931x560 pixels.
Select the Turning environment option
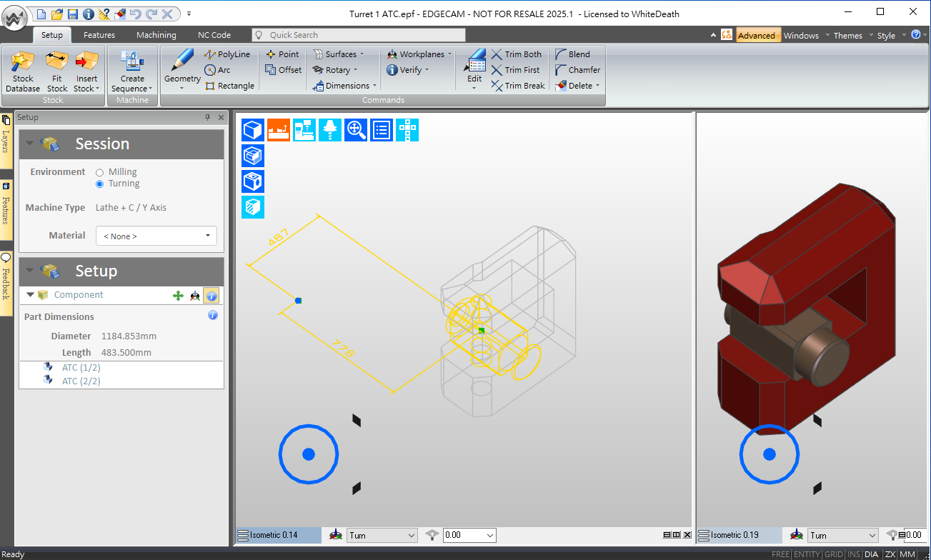(100, 184)
